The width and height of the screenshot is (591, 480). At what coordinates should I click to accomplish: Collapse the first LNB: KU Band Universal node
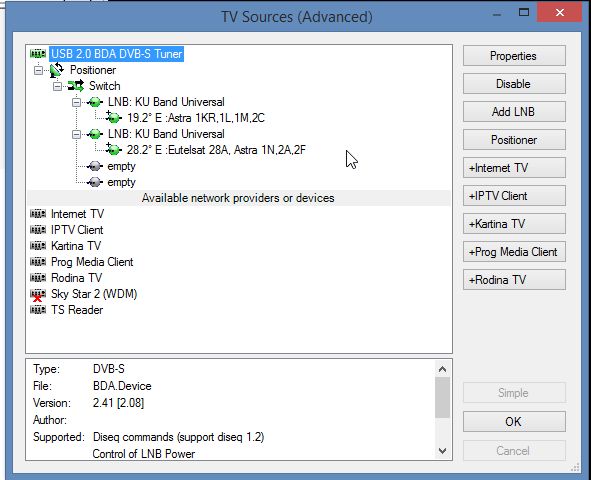click(x=77, y=102)
